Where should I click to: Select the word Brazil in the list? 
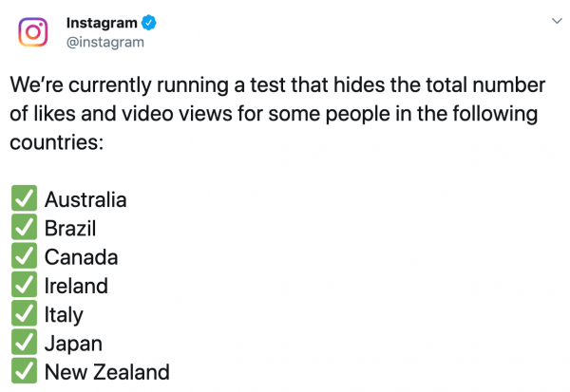70,229
